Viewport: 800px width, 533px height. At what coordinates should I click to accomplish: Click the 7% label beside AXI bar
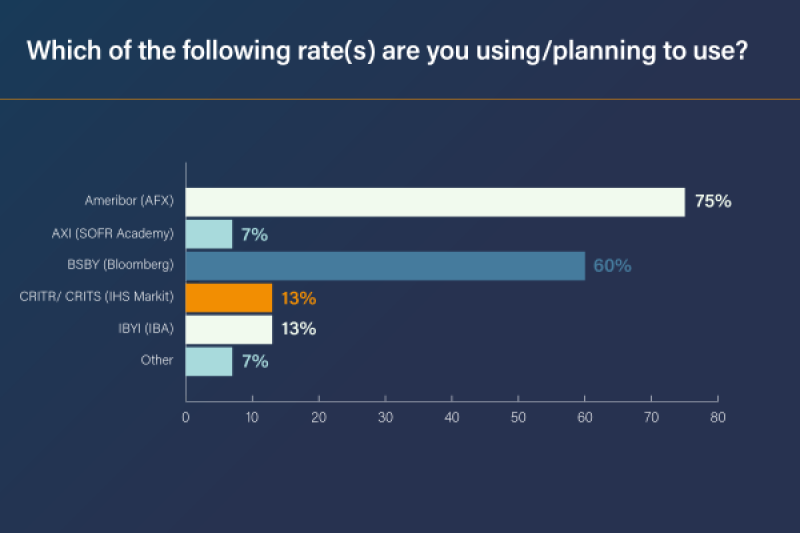point(255,234)
